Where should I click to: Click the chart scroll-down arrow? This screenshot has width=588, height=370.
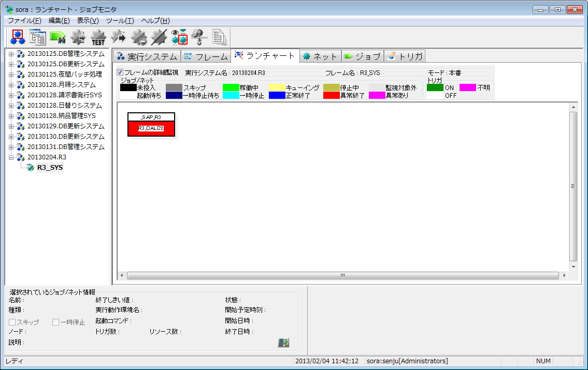(x=573, y=267)
